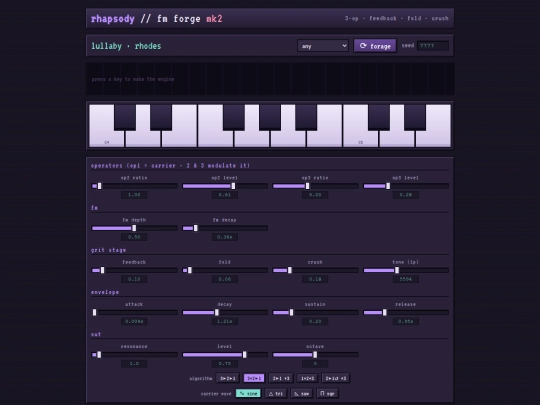540x405 pixels.
Task: Click the oscilloscope display area
Action: (x=270, y=79)
